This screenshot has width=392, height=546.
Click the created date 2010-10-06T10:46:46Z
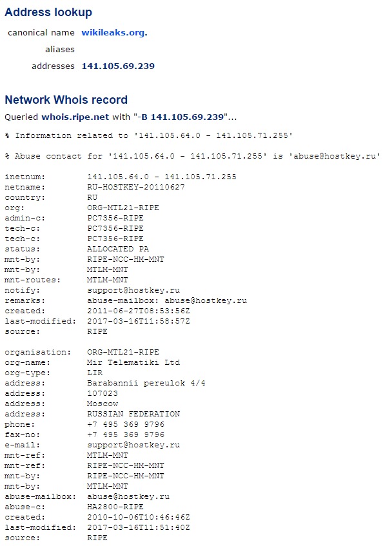coord(139,518)
